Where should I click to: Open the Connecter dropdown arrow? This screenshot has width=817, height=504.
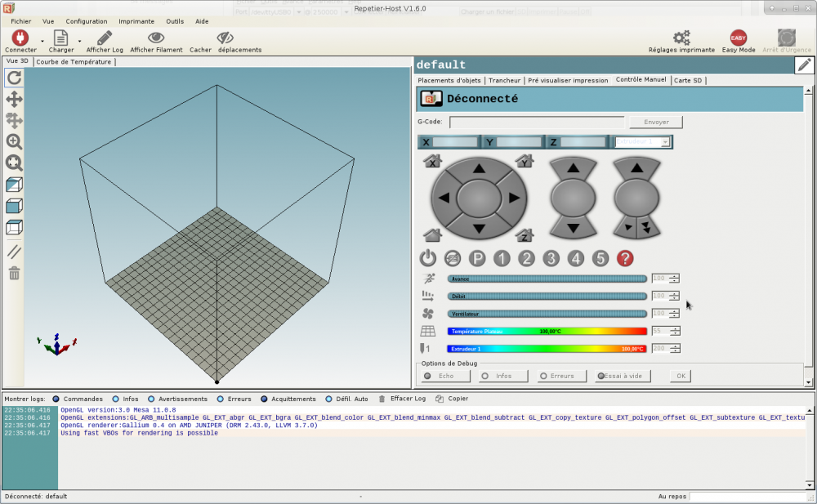pos(42,41)
